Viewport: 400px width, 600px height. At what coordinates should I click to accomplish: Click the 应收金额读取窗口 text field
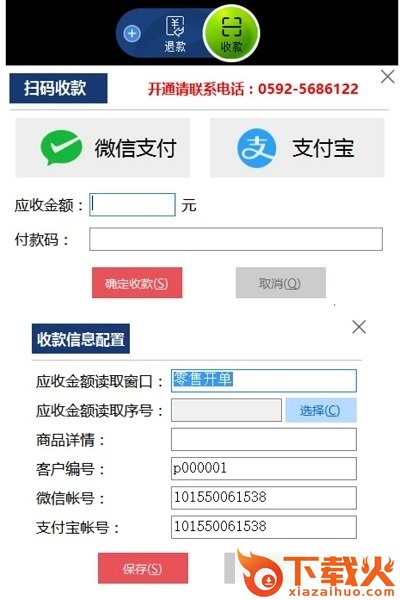coord(264,380)
